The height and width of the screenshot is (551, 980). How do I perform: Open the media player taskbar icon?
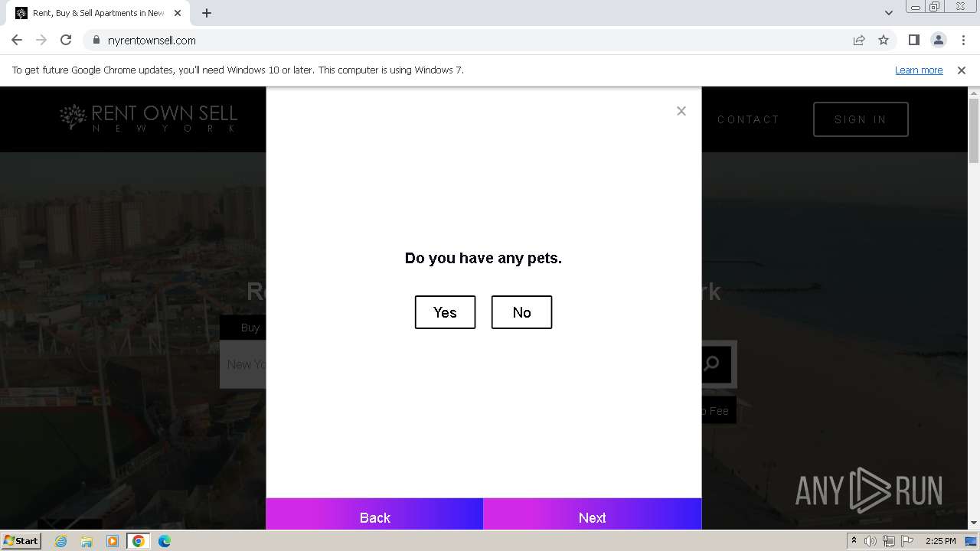tap(113, 541)
